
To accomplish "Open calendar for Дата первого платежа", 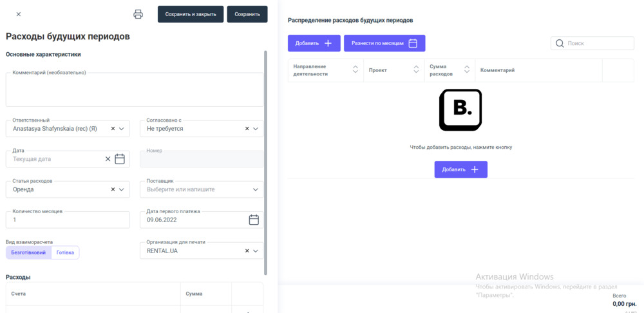I will [x=254, y=220].
